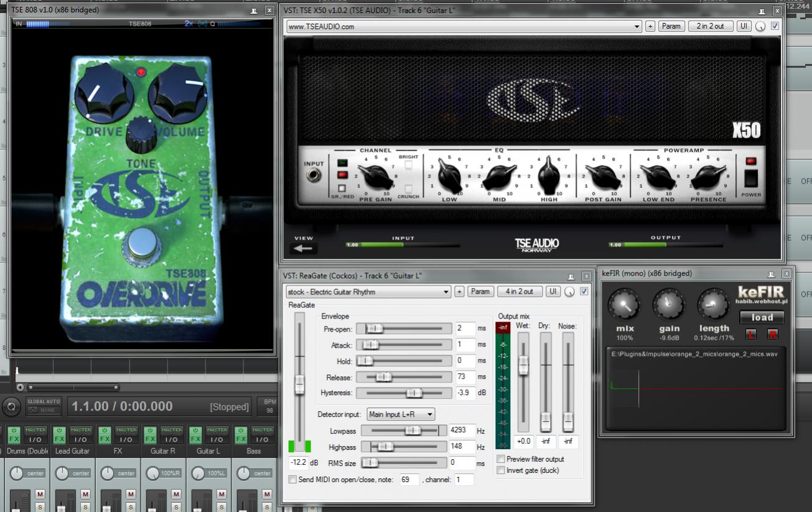This screenshot has width=812, height=512.
Task: Click the keFIR gain knob
Action: (669, 305)
